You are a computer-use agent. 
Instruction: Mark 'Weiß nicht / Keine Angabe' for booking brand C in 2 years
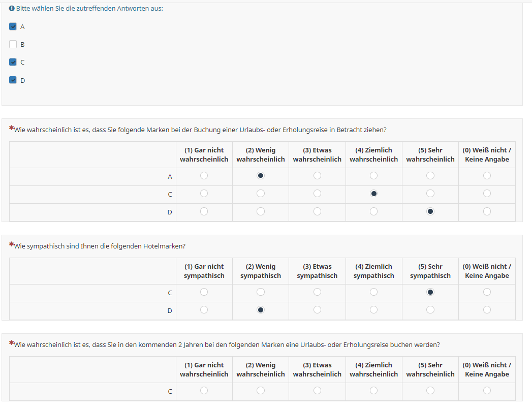[x=487, y=391]
